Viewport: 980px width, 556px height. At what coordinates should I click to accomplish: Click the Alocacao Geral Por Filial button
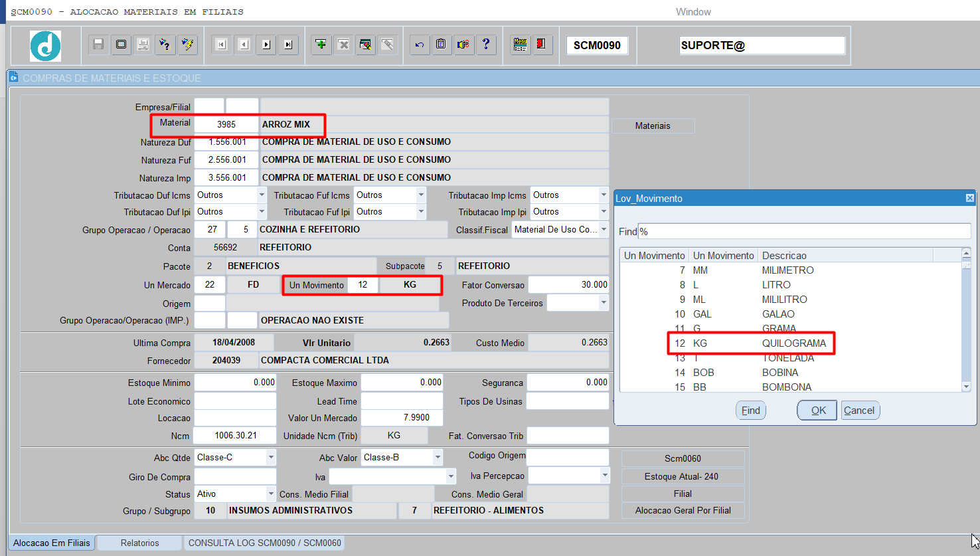coord(683,510)
